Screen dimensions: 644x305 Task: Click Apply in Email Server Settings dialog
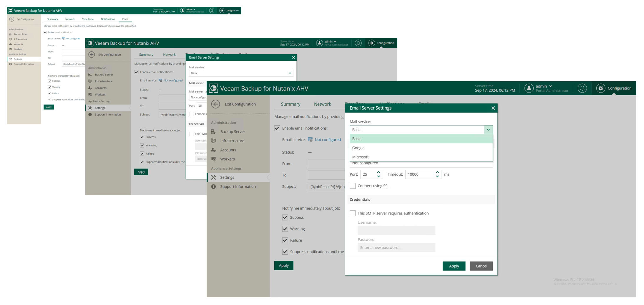pyautogui.click(x=454, y=266)
